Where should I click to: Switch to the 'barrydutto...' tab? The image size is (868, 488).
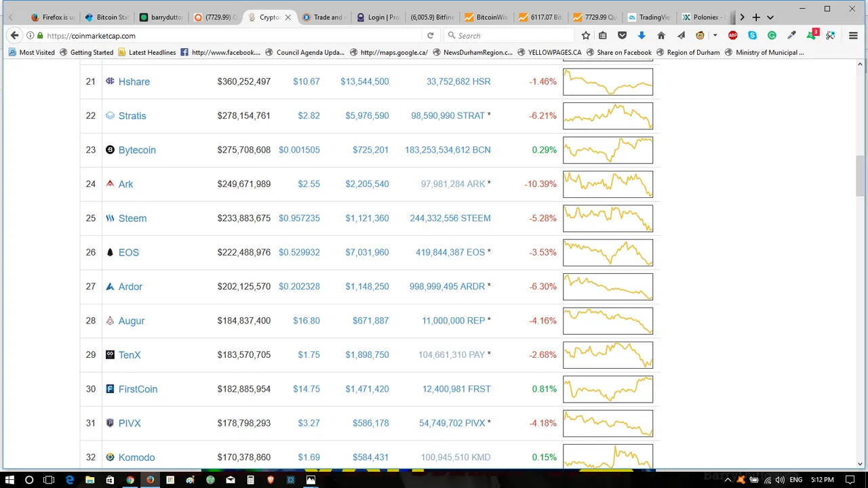[161, 17]
